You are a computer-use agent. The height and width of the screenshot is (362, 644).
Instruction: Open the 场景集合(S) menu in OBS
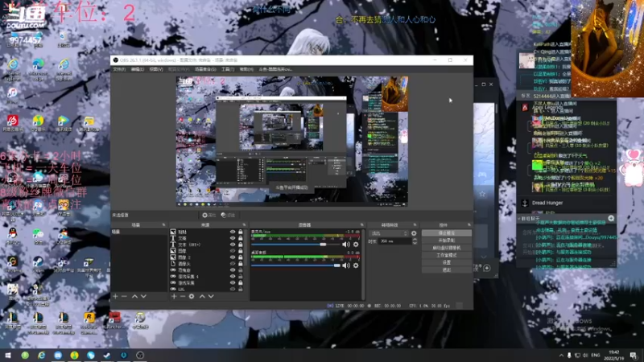[x=205, y=69]
